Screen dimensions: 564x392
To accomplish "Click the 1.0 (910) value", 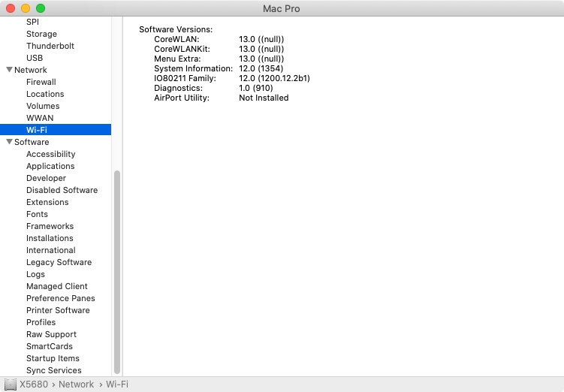I will click(256, 88).
